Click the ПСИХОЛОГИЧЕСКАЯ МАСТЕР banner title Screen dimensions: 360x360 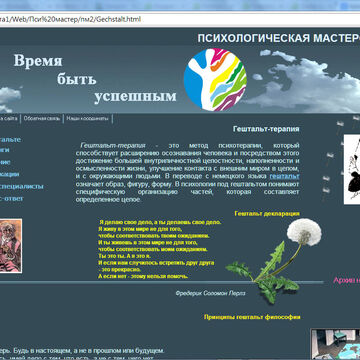coord(279,38)
